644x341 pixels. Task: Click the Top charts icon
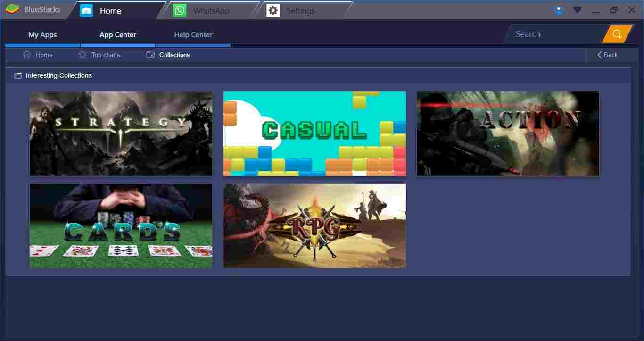(x=83, y=55)
